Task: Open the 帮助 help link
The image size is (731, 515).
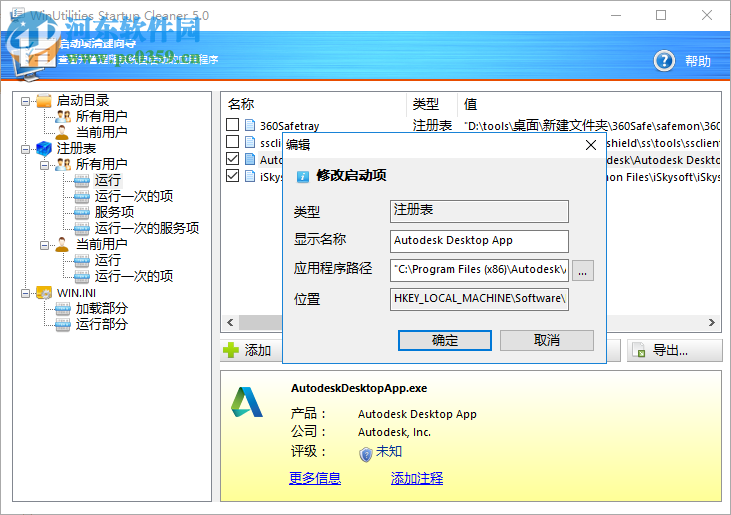Action: (x=697, y=61)
